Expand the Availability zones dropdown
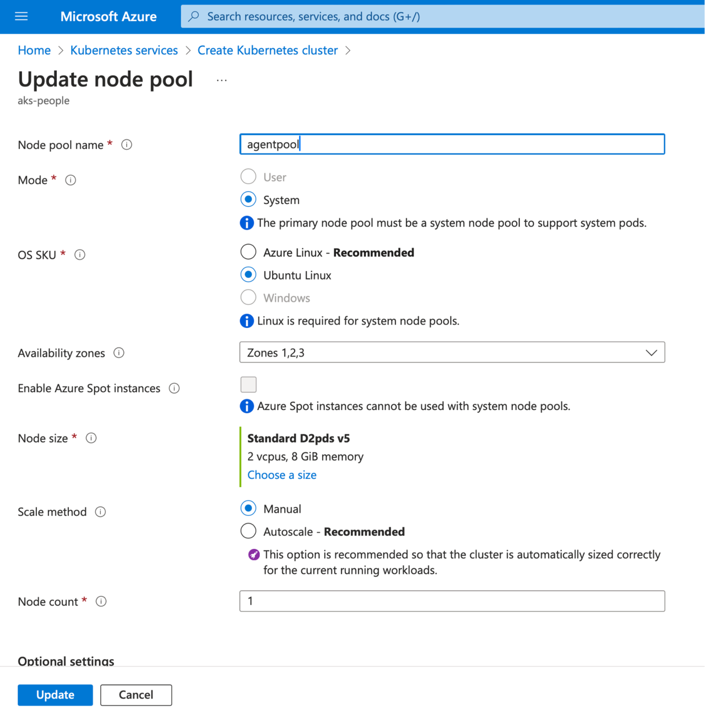Image resolution: width=705 pixels, height=728 pixels. 452,353
